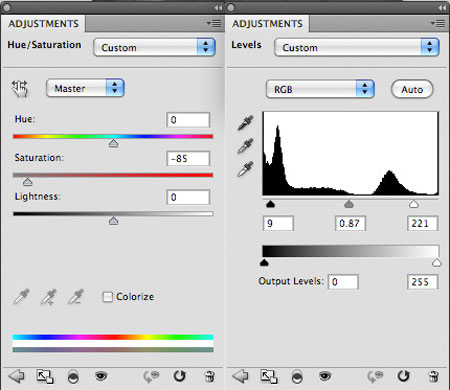
Task: Choose the Levels white point eyedropper
Action: click(x=245, y=169)
